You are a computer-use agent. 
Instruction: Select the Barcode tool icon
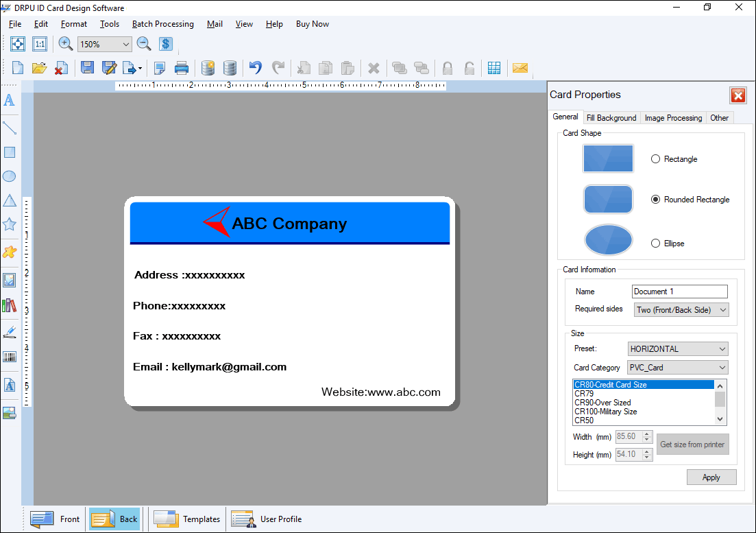9,357
